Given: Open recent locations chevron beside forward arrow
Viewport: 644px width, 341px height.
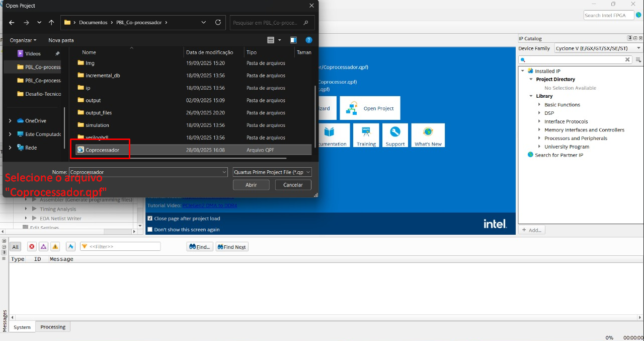Looking at the screenshot, I should [x=39, y=23].
